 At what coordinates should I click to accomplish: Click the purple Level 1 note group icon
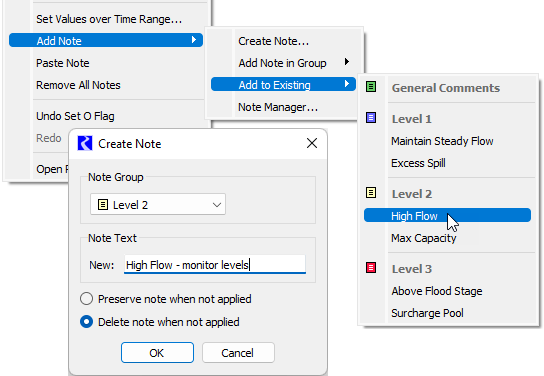[371, 118]
